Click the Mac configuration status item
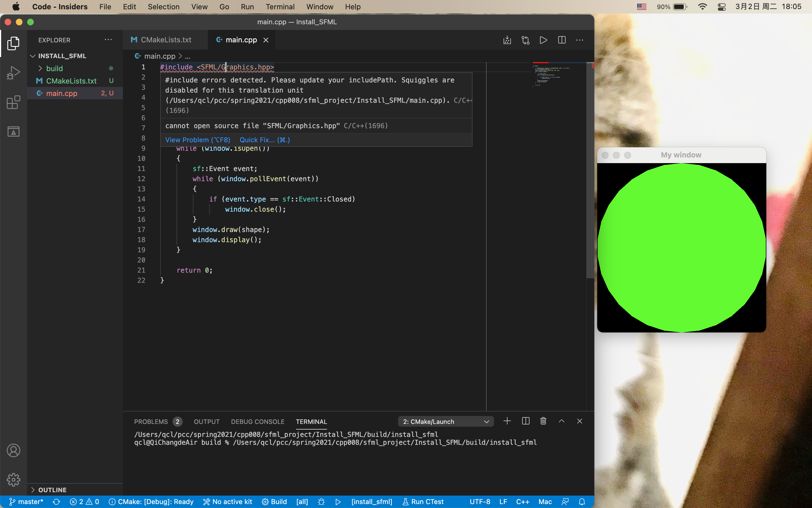 [x=545, y=502]
